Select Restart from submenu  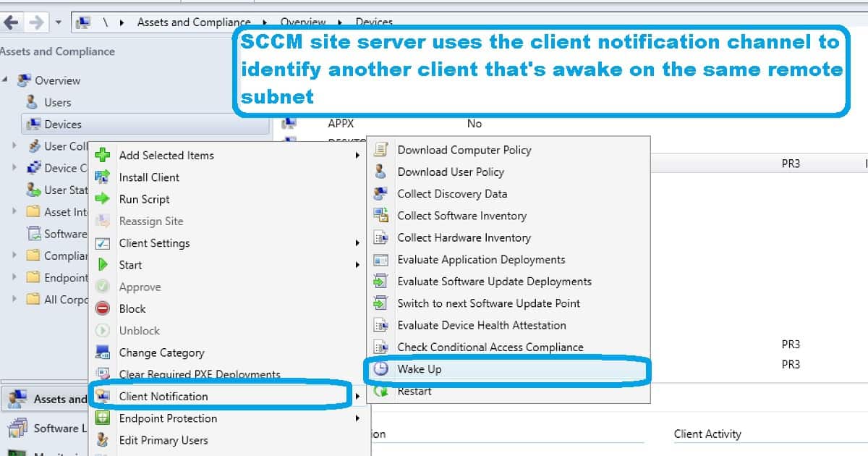[414, 391]
